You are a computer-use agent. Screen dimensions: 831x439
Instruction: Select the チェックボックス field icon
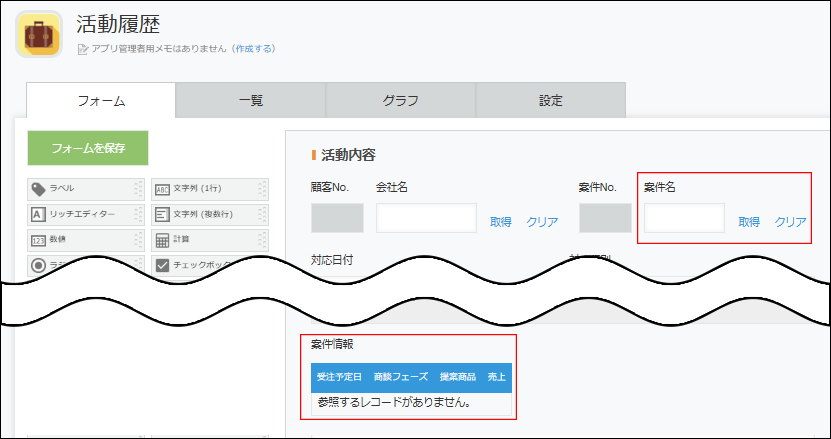point(162,265)
